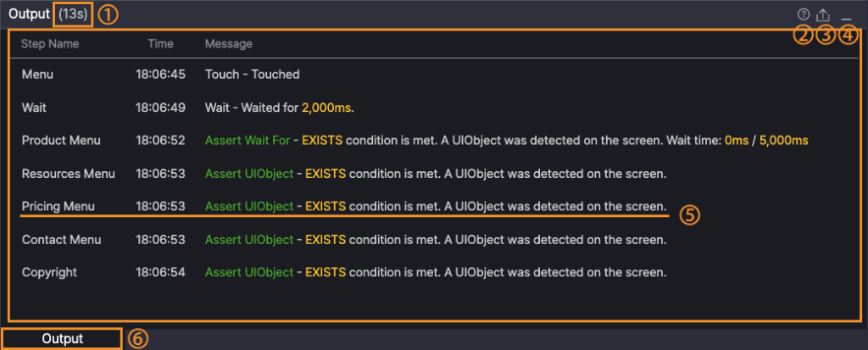Select the Contact Menu step row
The height and width of the screenshot is (350, 868).
coord(435,240)
